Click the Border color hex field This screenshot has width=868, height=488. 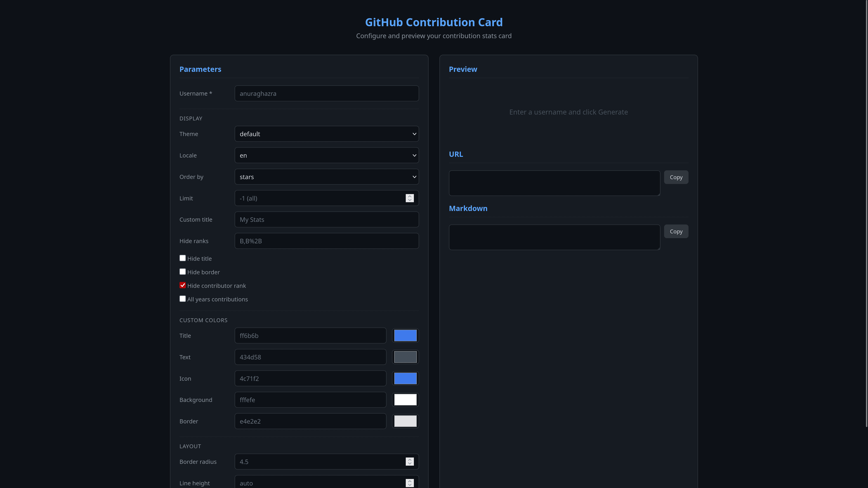click(310, 421)
